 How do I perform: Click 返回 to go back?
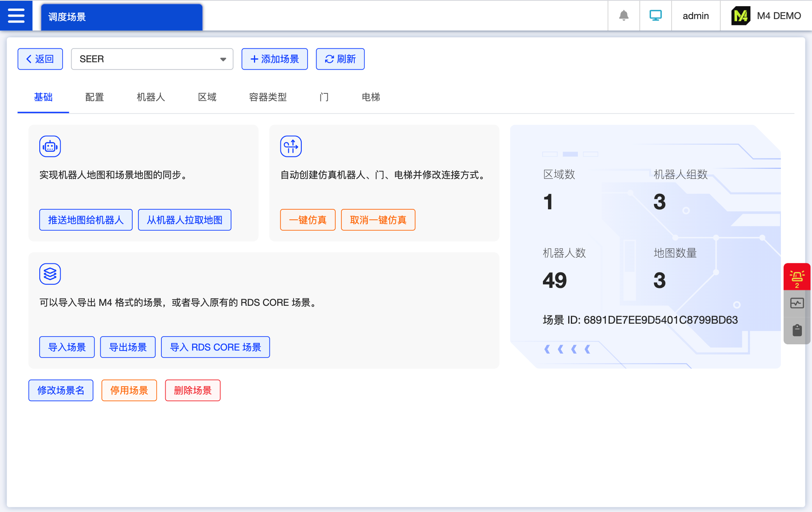(x=40, y=59)
